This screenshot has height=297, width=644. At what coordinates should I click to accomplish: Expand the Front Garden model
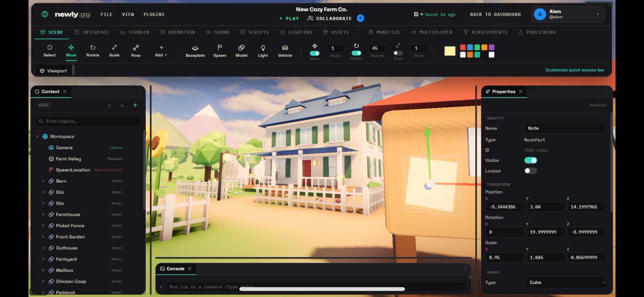43,237
